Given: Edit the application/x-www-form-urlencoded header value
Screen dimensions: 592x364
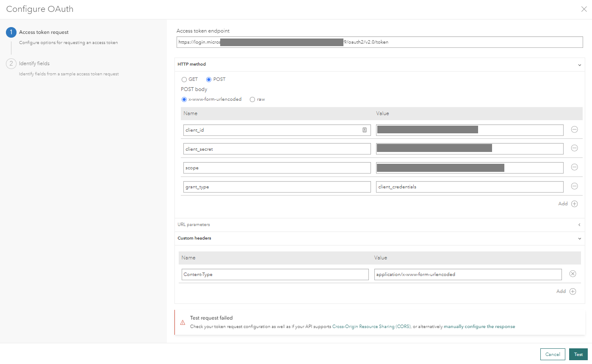Looking at the screenshot, I should pyautogui.click(x=468, y=274).
